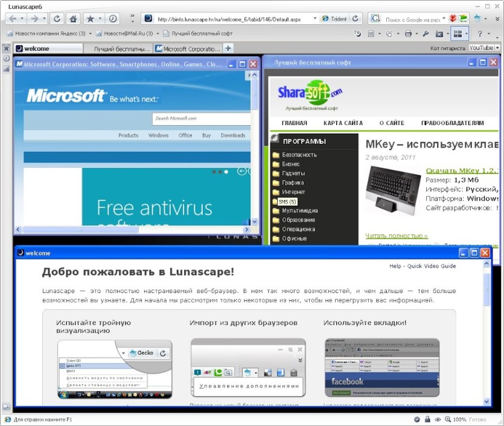
Task: Go forward with the Forward arrow button
Action: [34, 19]
